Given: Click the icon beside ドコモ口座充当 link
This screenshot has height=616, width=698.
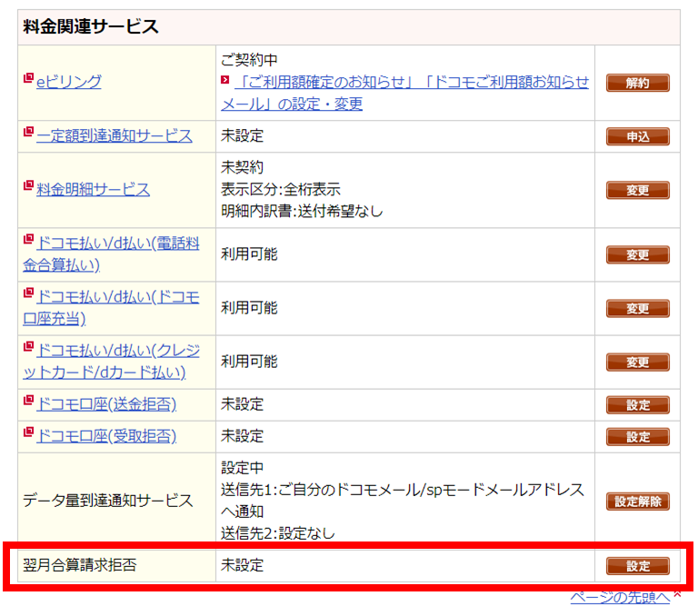Looking at the screenshot, I should [28, 293].
